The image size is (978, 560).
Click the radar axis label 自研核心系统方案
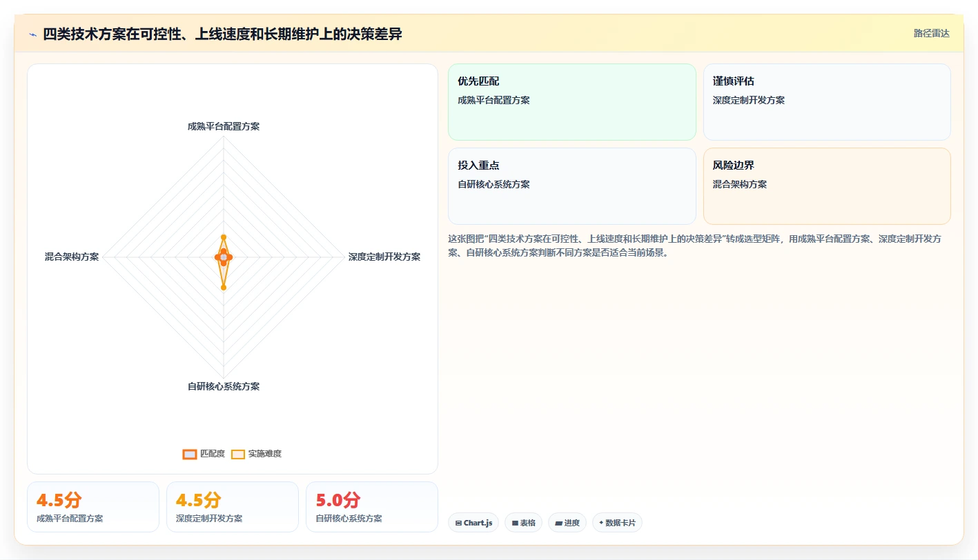pyautogui.click(x=224, y=386)
